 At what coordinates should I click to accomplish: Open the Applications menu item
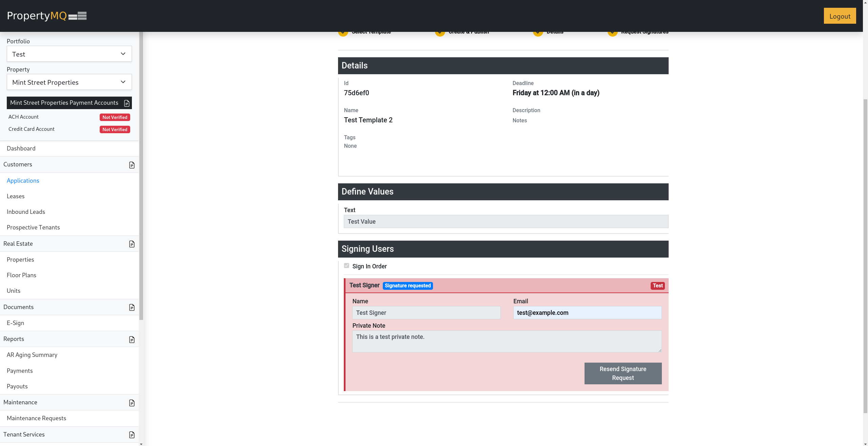coord(23,181)
